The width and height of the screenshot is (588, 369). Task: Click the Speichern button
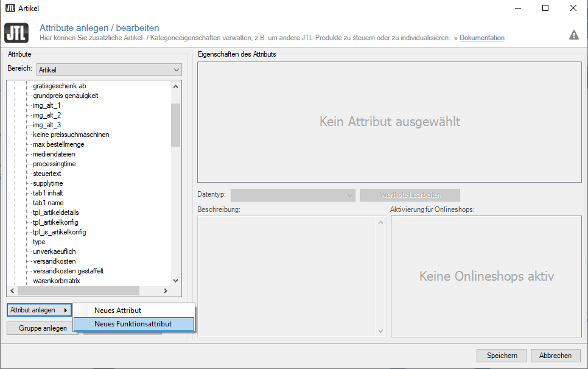502,356
